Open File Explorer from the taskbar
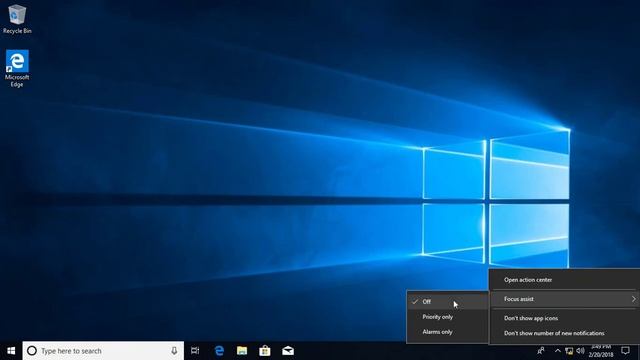Image resolution: width=640 pixels, height=360 pixels. point(242,351)
